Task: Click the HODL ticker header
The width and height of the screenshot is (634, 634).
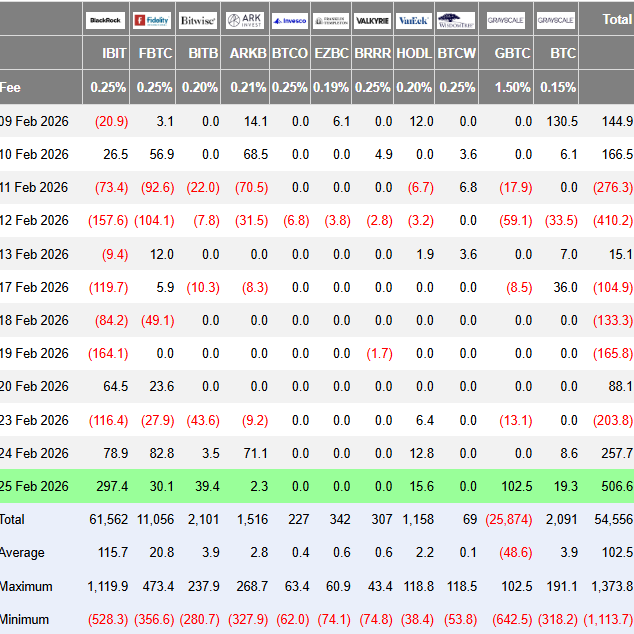Action: (414, 53)
